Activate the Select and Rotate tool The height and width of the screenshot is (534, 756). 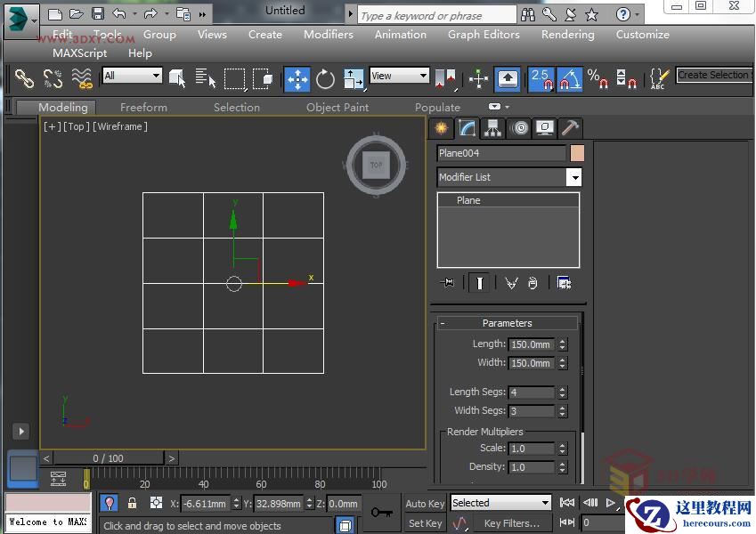point(325,79)
